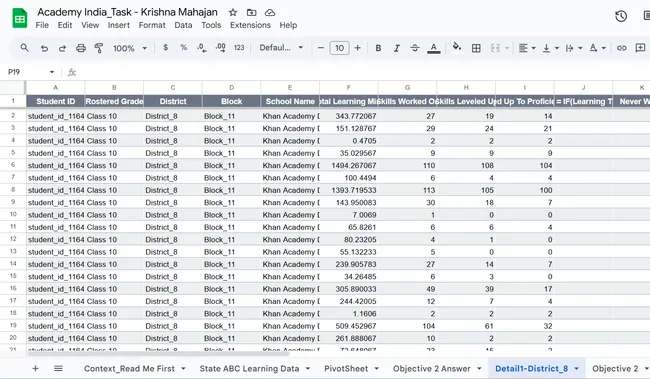Open the Help menu

(x=288, y=25)
